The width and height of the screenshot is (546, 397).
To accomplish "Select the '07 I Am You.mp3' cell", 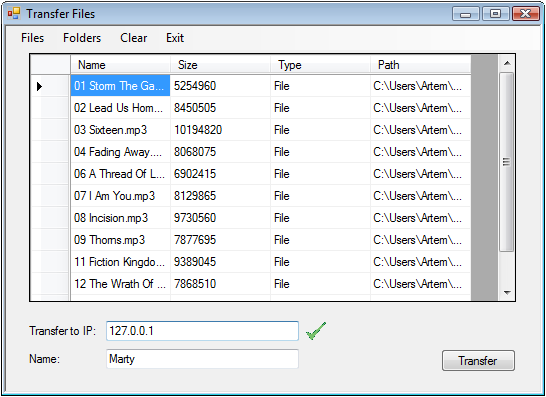I will (x=120, y=196).
